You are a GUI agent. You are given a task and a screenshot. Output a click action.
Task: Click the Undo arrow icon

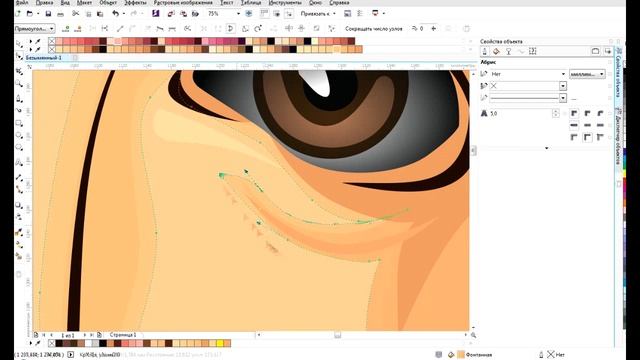116,13
